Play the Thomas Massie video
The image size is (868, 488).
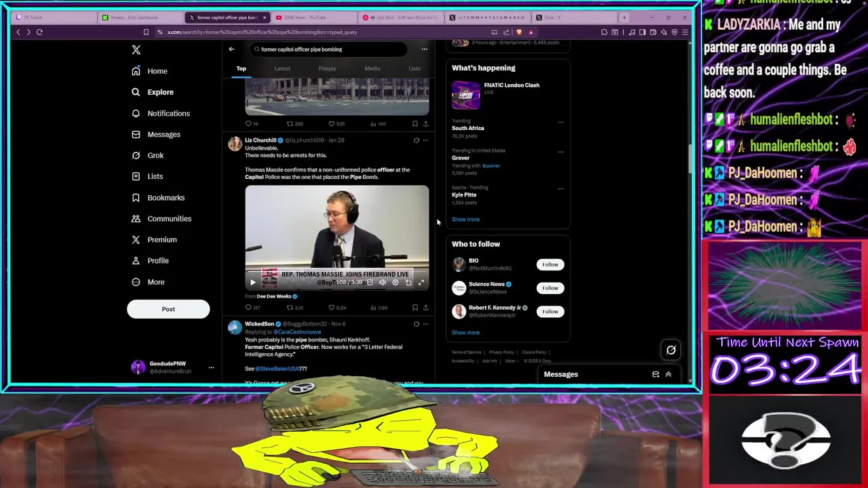[x=253, y=283]
